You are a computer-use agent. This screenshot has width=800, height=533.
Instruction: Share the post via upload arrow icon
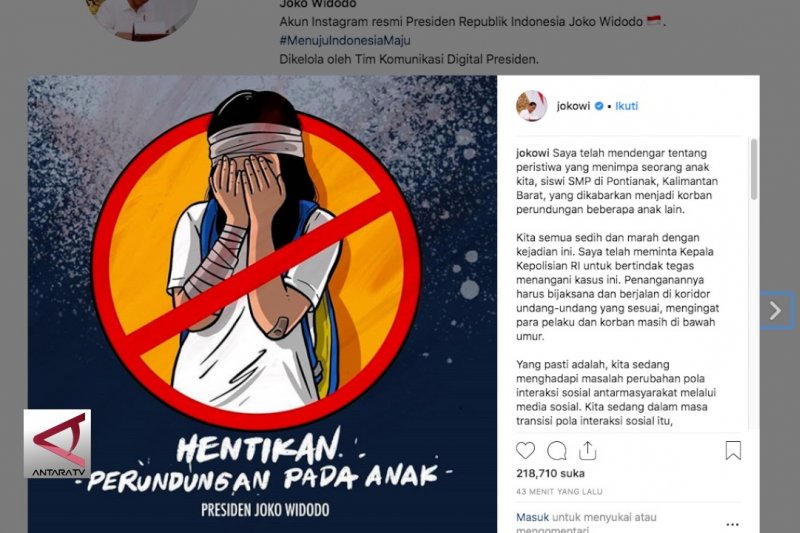[588, 450]
